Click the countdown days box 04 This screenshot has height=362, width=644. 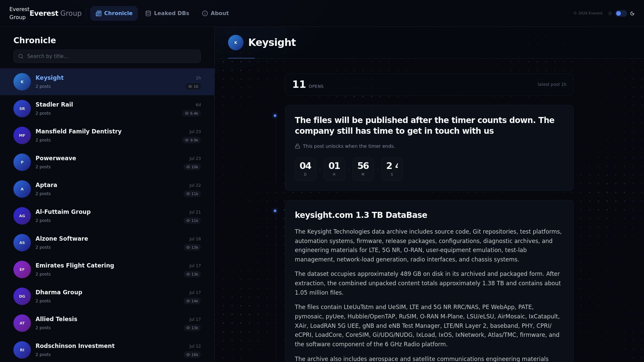pyautogui.click(x=306, y=169)
